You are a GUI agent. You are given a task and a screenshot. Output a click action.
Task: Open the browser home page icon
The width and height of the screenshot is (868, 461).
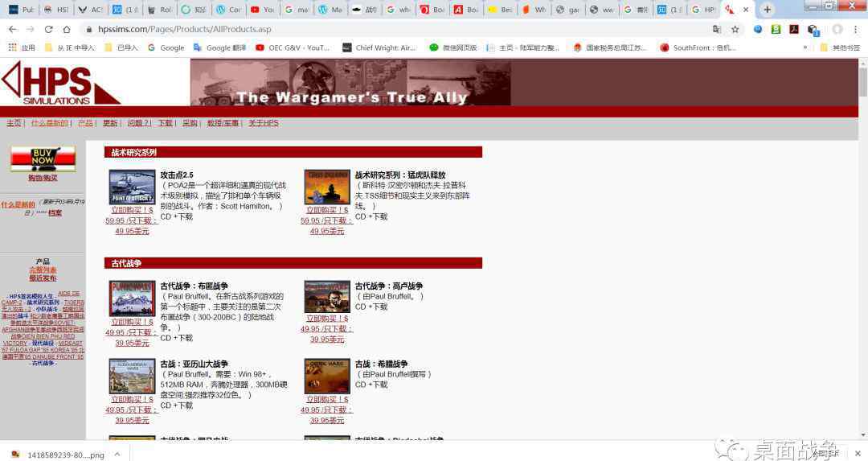67,30
